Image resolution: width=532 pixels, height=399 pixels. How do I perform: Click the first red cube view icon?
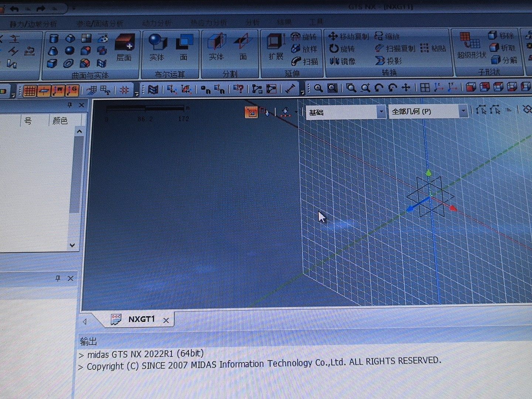click(471, 87)
